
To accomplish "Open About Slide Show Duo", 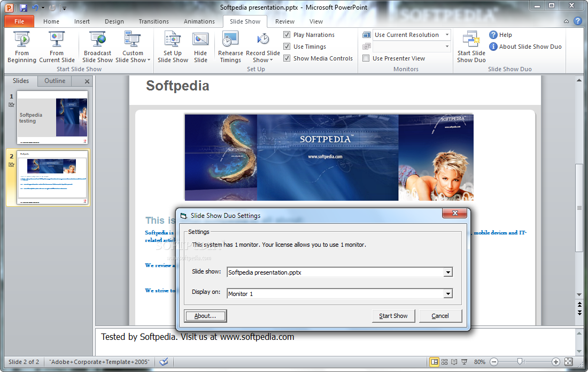I will click(525, 47).
